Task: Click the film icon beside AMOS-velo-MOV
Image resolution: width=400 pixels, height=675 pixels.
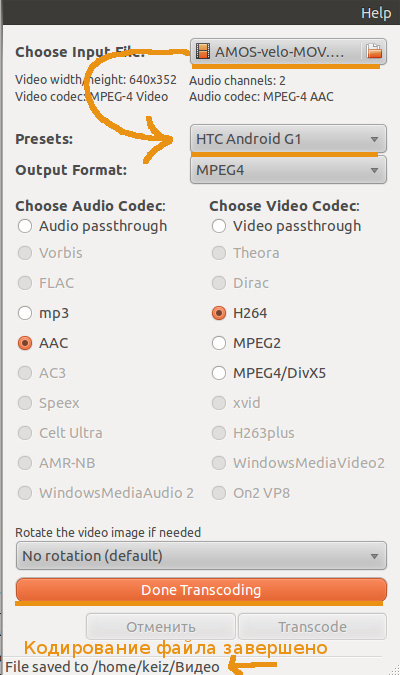Action: point(203,51)
